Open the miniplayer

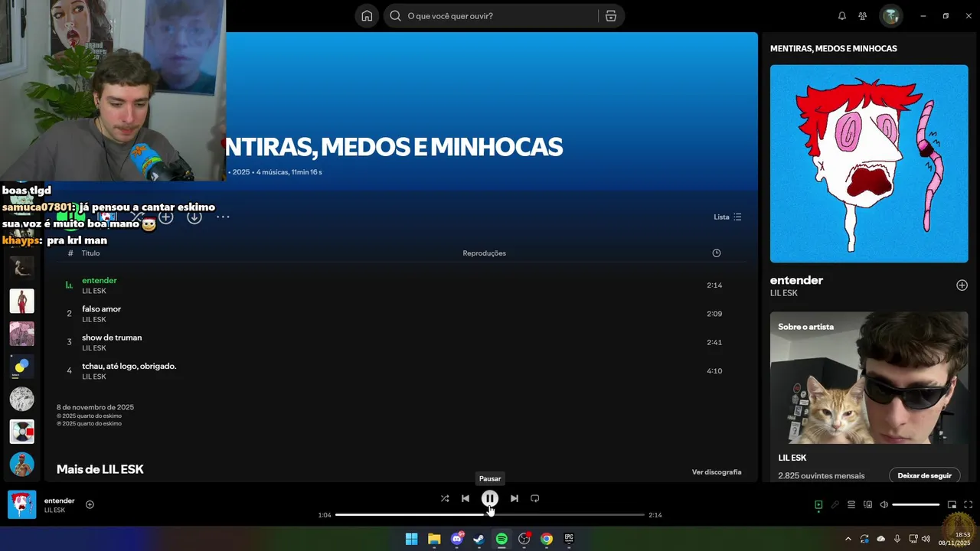tap(952, 504)
